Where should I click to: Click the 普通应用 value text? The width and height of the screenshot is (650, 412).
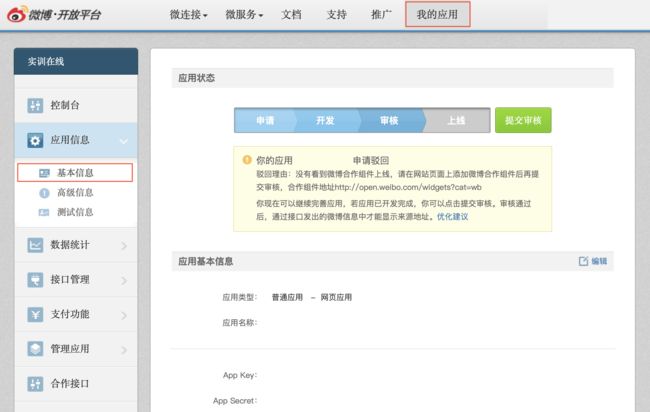click(x=287, y=298)
